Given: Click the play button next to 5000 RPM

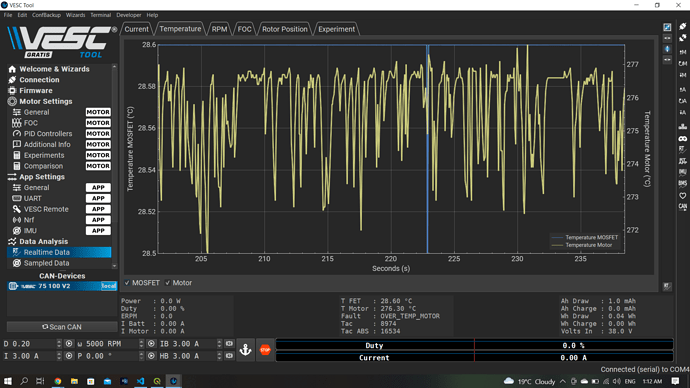Looking at the screenshot, I should click(x=151, y=344).
